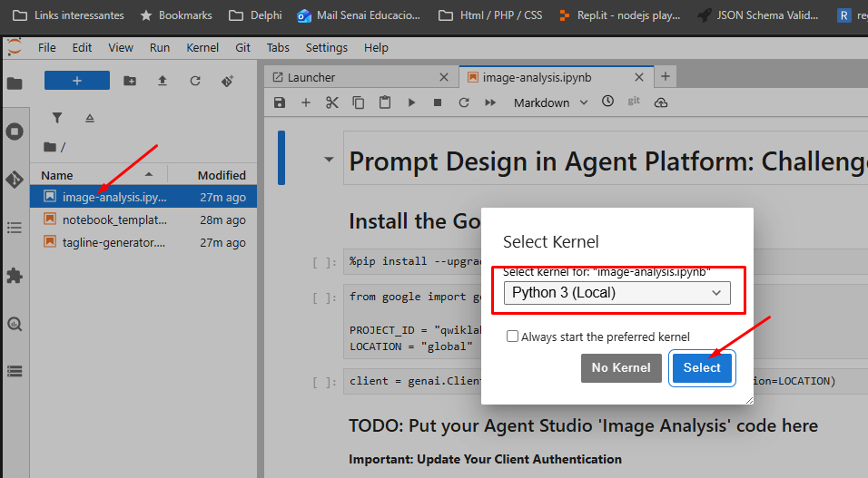Screen dimensions: 868x478
Task: Click the Git clone icon in file browser
Action: (x=228, y=81)
